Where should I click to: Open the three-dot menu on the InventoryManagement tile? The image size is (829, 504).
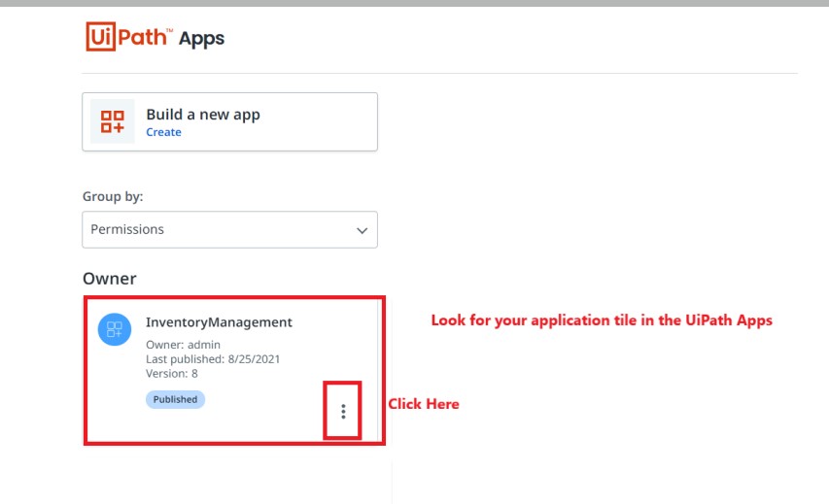pos(343,411)
